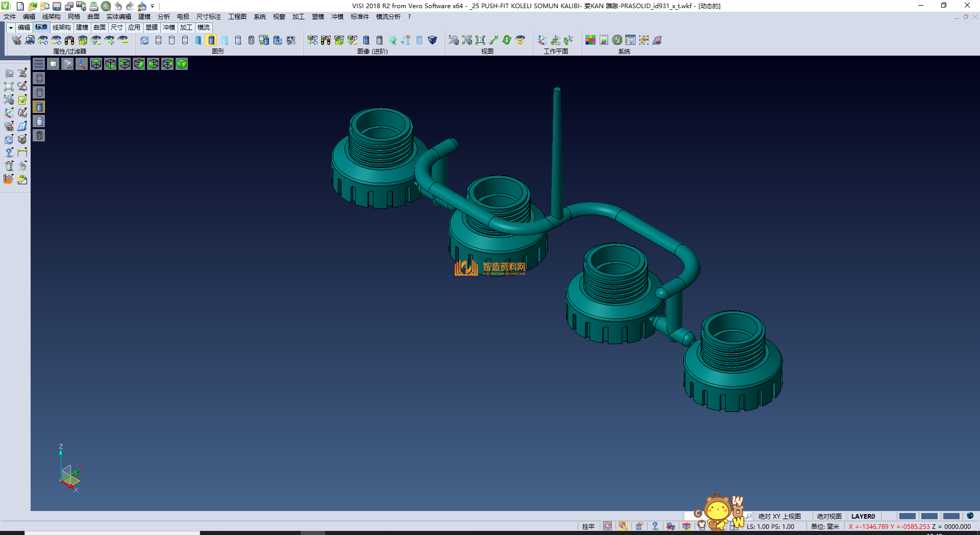Click the first blue color swatch in status bar
The width and height of the screenshot is (980, 535).
point(907,516)
